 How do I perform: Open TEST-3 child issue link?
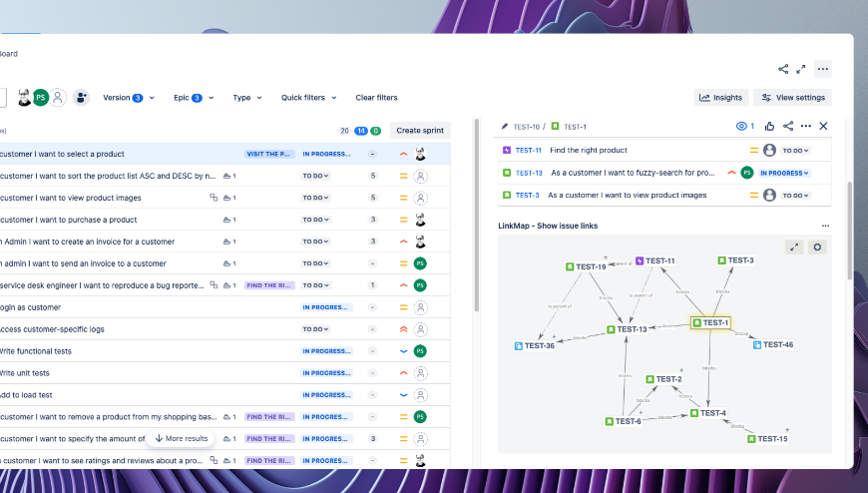[x=527, y=195]
